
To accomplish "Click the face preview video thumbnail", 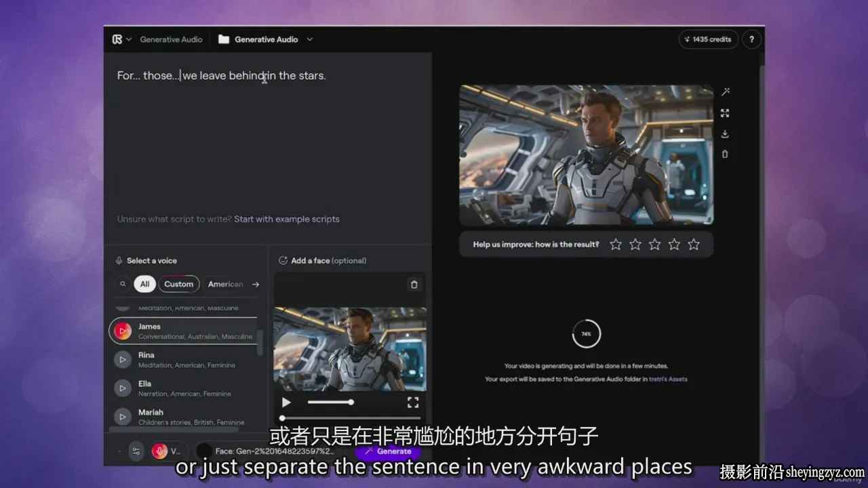I will click(350, 349).
